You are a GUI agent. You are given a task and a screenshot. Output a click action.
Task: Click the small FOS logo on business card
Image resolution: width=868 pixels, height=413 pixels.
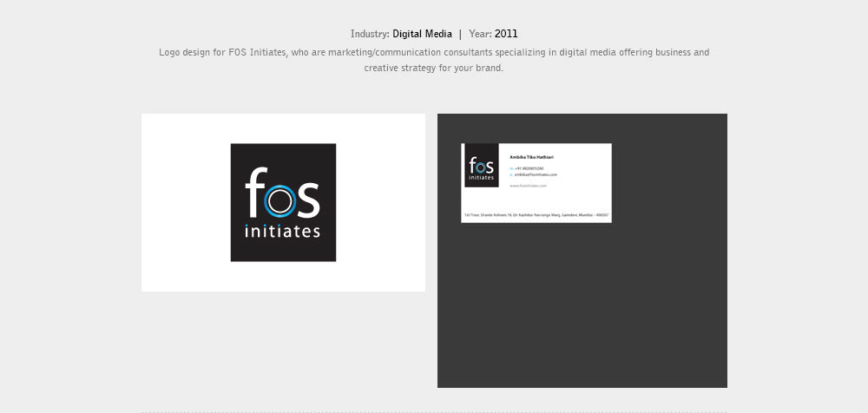point(480,165)
